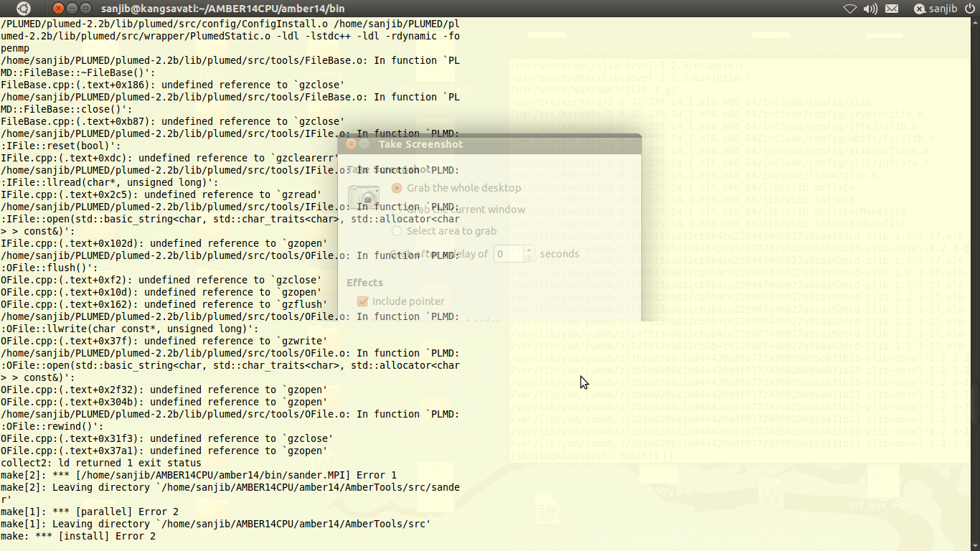Open the best_conferences_list.doc desktop icon
The width and height of the screenshot is (980, 551).
click(771, 495)
